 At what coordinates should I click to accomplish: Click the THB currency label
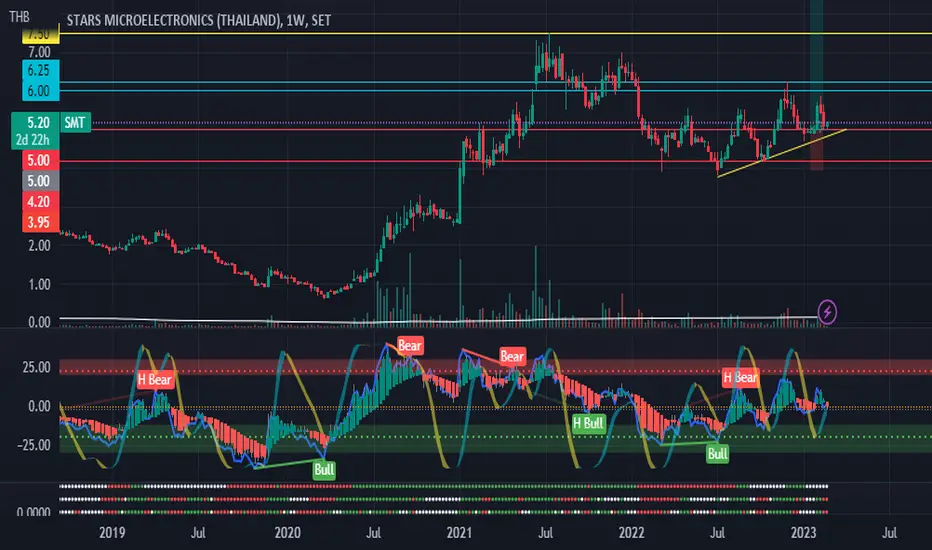click(x=19, y=17)
